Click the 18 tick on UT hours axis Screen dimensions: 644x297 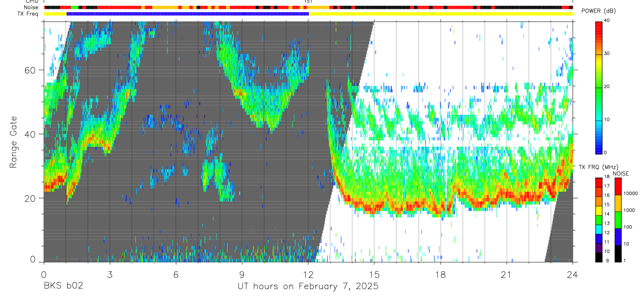(x=441, y=274)
